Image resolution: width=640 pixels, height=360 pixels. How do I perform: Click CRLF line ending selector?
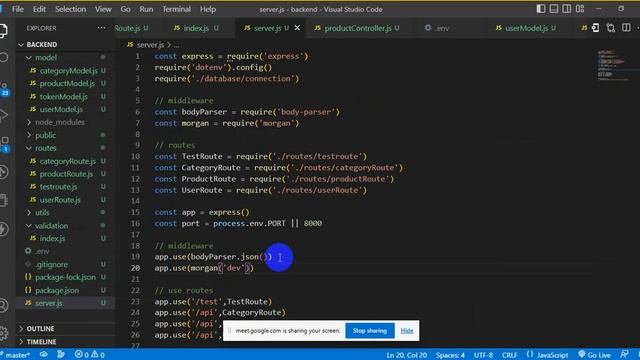509,355
